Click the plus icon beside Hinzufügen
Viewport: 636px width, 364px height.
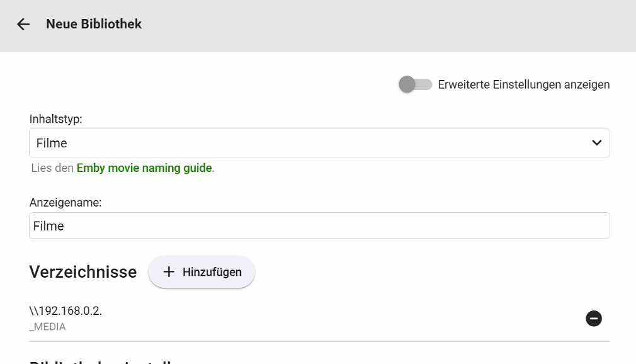point(168,272)
